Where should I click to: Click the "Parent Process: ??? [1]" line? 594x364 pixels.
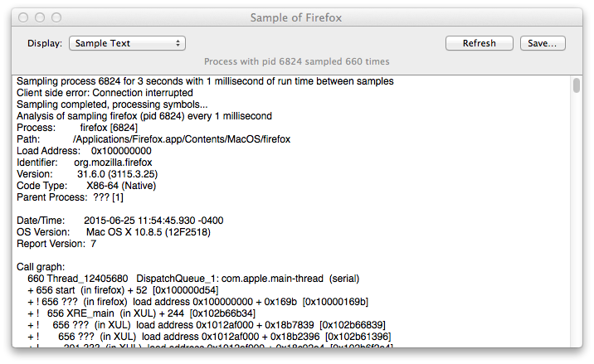(x=70, y=197)
